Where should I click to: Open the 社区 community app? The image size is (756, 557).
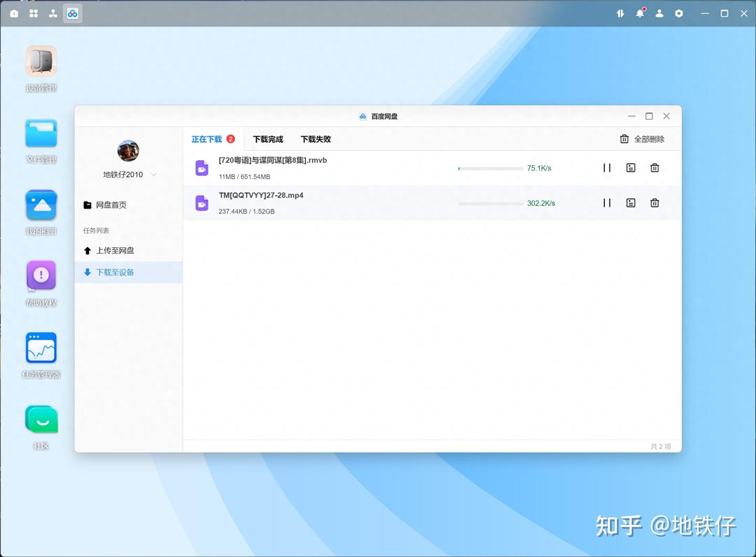pyautogui.click(x=41, y=419)
